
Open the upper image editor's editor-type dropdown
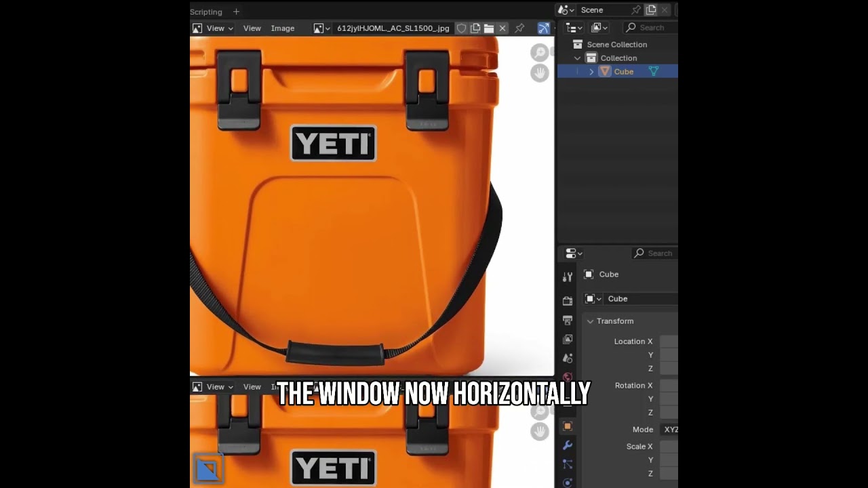tap(197, 28)
